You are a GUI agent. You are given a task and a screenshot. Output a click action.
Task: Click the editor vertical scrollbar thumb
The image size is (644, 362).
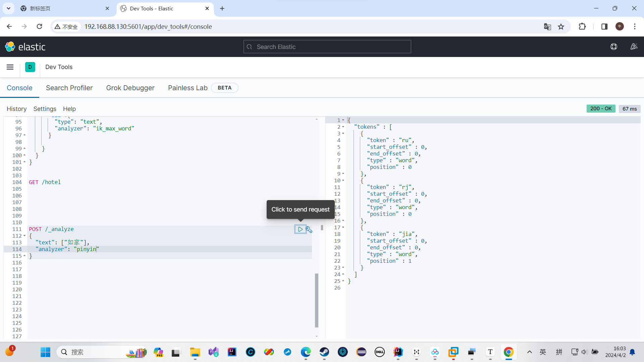tap(316, 300)
